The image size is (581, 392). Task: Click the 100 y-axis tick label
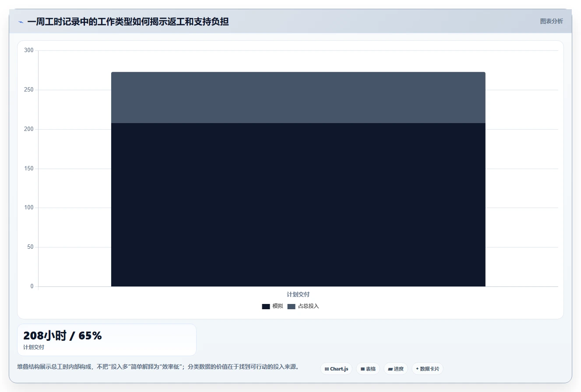coord(29,208)
